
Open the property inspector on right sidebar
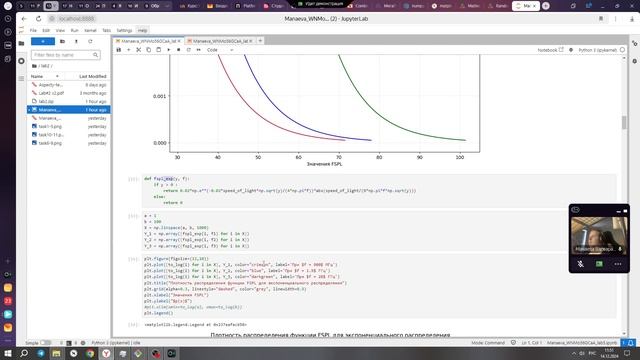click(x=634, y=43)
